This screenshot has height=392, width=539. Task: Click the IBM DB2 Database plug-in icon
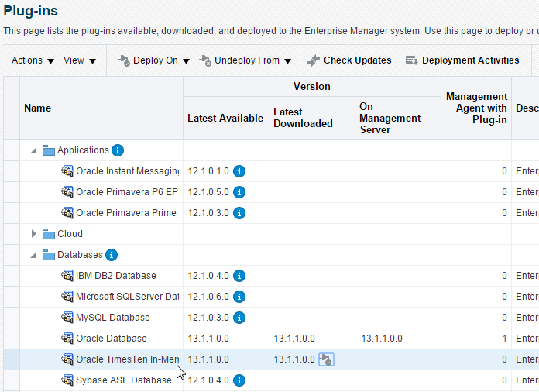tap(67, 276)
